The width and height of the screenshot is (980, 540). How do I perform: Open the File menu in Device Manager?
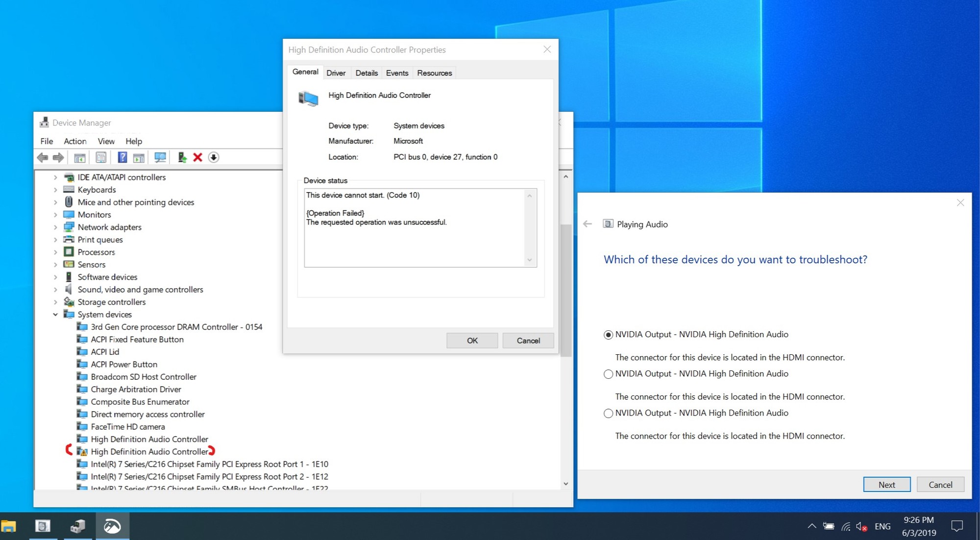coord(47,141)
